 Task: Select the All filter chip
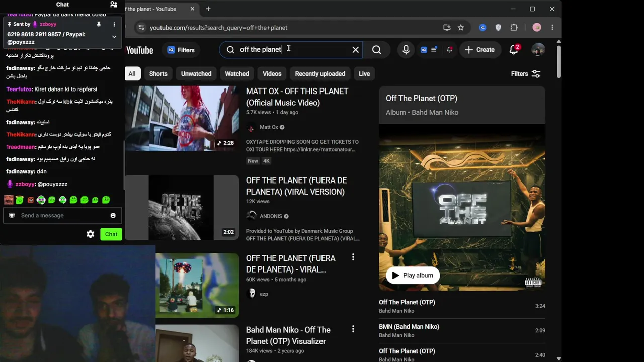coord(132,74)
